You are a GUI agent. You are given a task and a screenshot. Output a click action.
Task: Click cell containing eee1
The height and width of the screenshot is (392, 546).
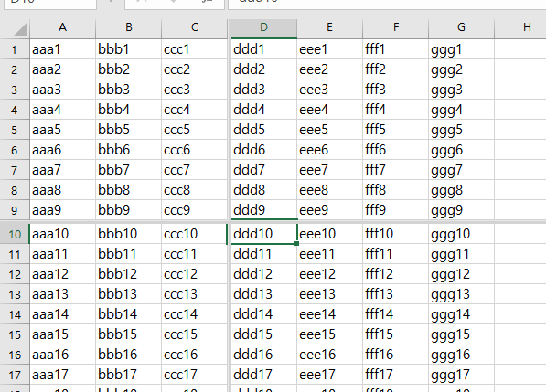330,49
